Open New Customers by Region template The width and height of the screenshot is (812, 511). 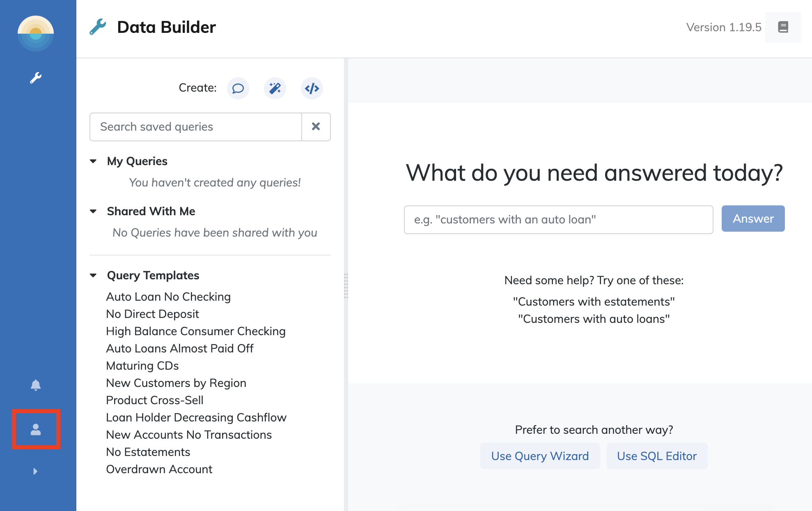[176, 383]
